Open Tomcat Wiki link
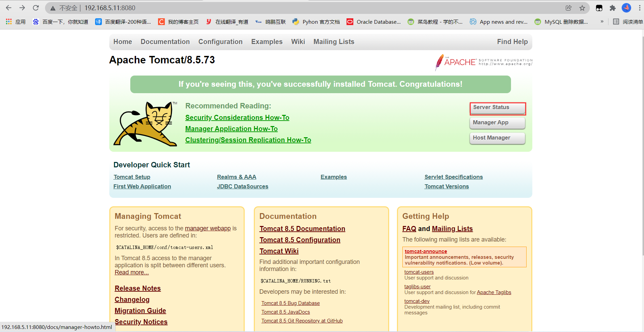 pos(279,251)
